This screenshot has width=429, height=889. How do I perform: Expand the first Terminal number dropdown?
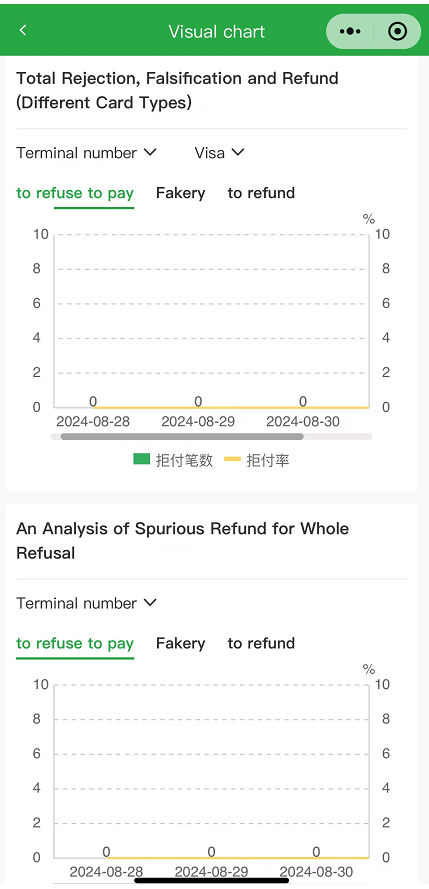(86, 153)
